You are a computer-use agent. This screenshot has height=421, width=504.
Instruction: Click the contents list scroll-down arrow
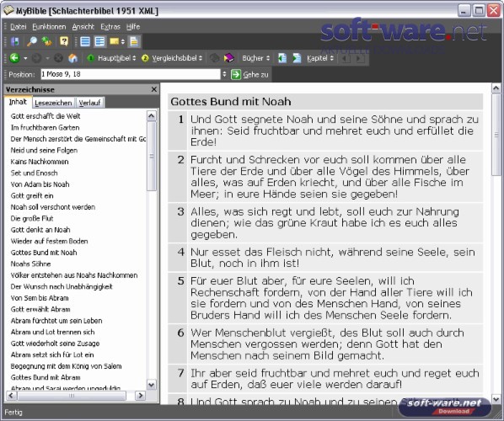coord(152,385)
